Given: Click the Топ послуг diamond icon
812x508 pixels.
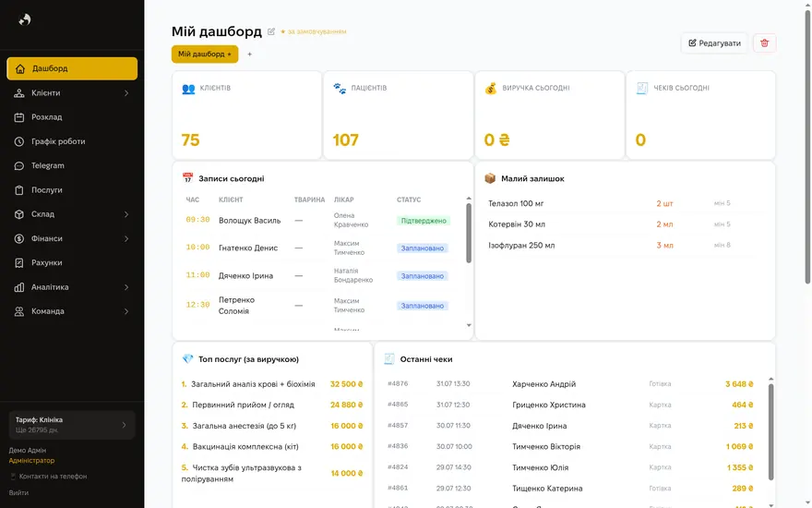Looking at the screenshot, I should pyautogui.click(x=187, y=358).
